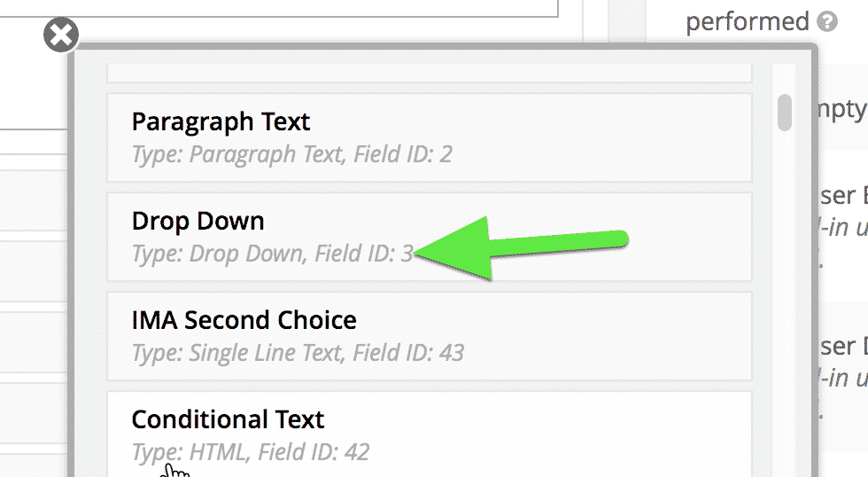Select the partially visible item above Paragraph Text
868x477 pixels.
click(429, 73)
